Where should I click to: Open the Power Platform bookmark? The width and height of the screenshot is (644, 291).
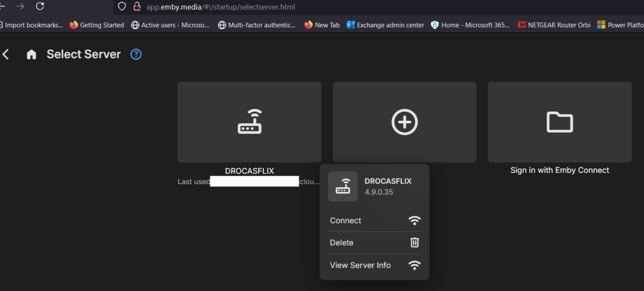click(621, 25)
